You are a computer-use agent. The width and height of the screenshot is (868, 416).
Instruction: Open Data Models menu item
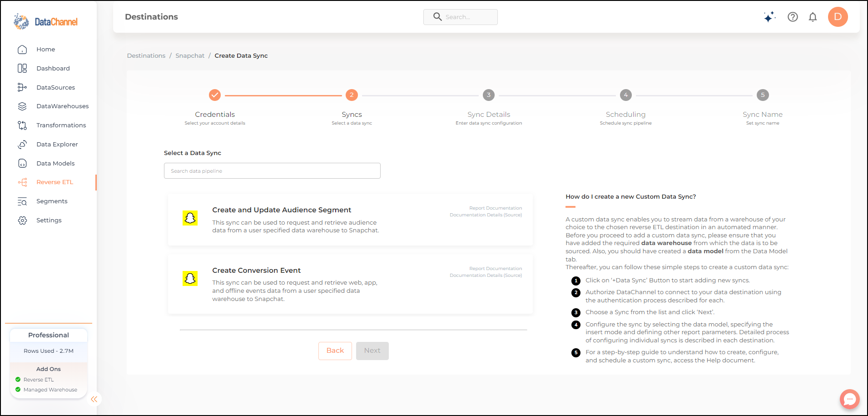(x=55, y=164)
